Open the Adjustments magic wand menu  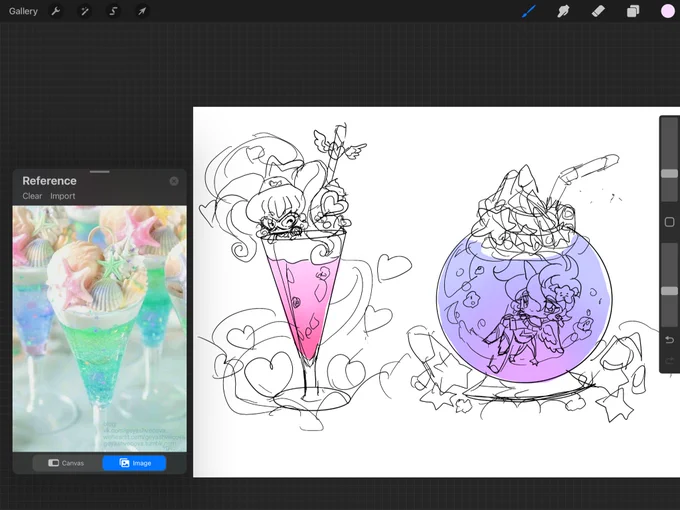tap(85, 11)
